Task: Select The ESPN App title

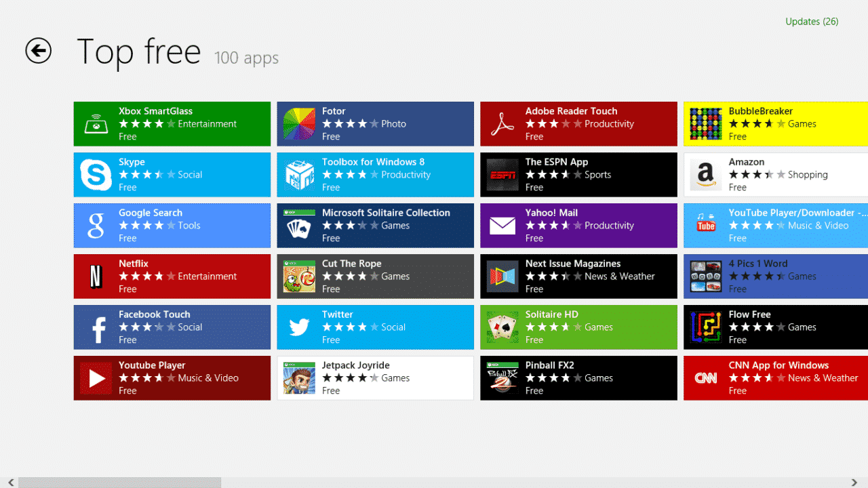Action: coord(557,162)
